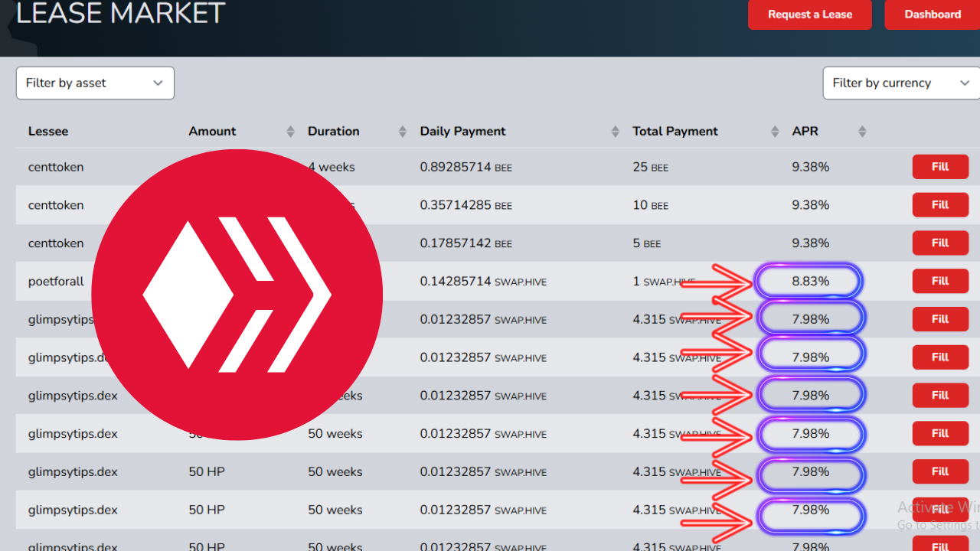This screenshot has height=551, width=980.
Task: Click total payment 10 BEE
Action: (650, 205)
